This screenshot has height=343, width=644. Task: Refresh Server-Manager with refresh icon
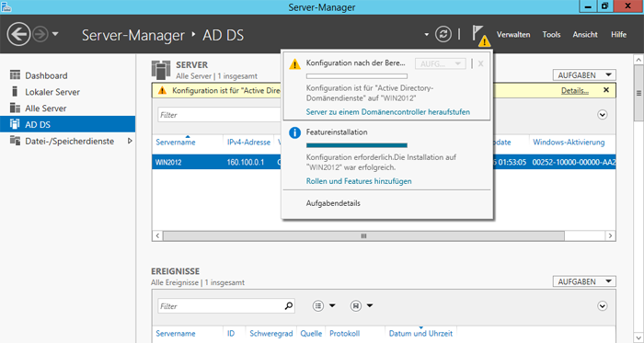click(443, 34)
